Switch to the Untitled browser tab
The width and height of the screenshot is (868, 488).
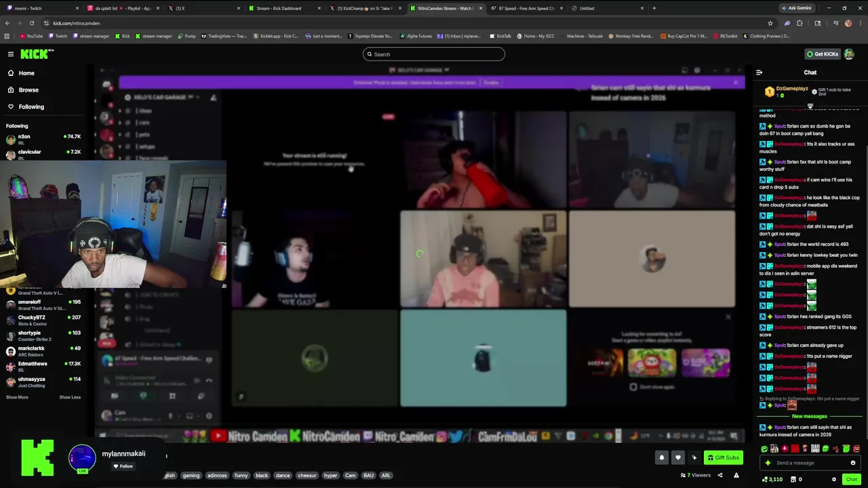coord(607,8)
